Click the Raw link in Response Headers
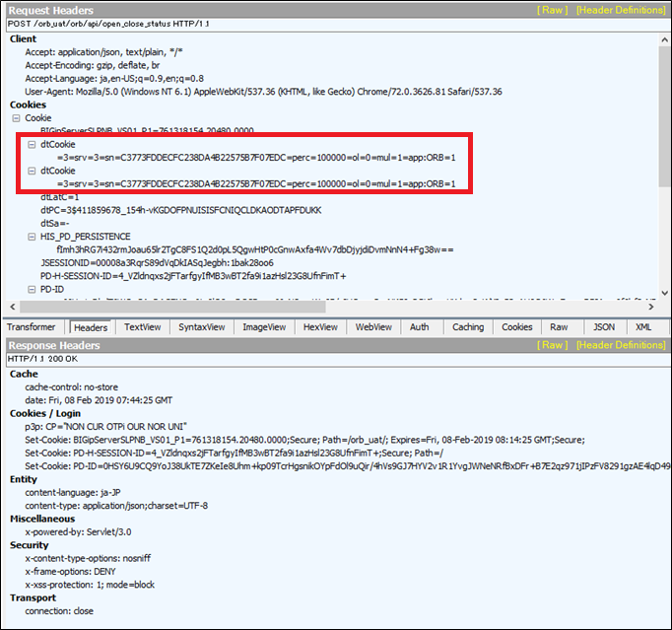This screenshot has width=672, height=630. [x=550, y=345]
